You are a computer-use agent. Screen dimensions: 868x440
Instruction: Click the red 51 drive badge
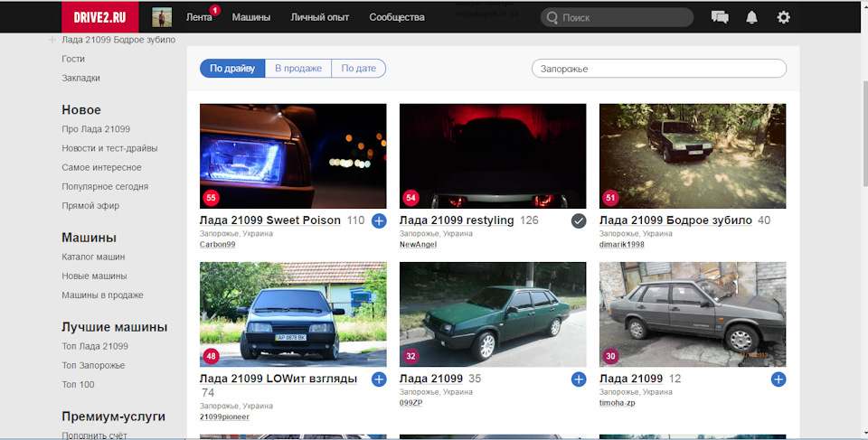[610, 198]
